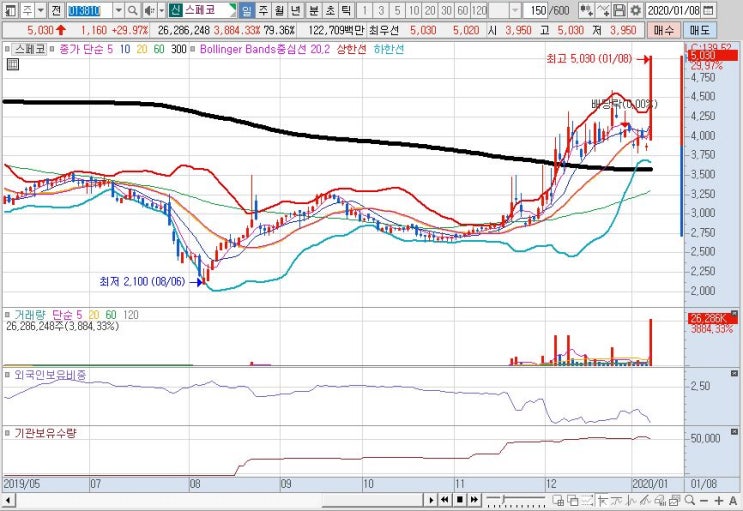Switch to weekly 주 chart period
743x511 pixels.
pyautogui.click(x=263, y=10)
